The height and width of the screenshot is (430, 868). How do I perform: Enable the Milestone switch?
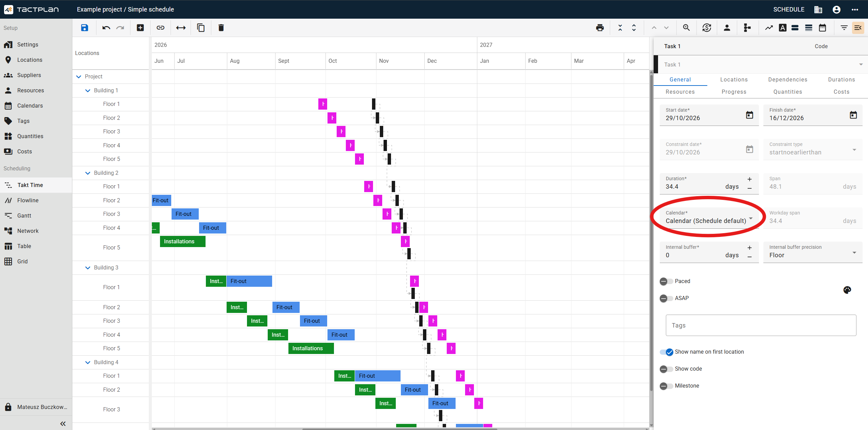pyautogui.click(x=666, y=386)
